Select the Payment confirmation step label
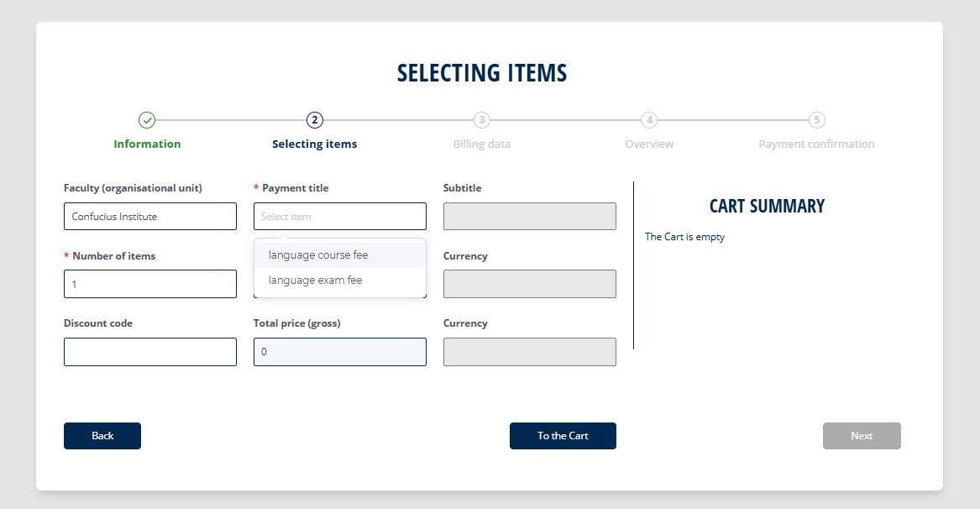 click(x=816, y=144)
